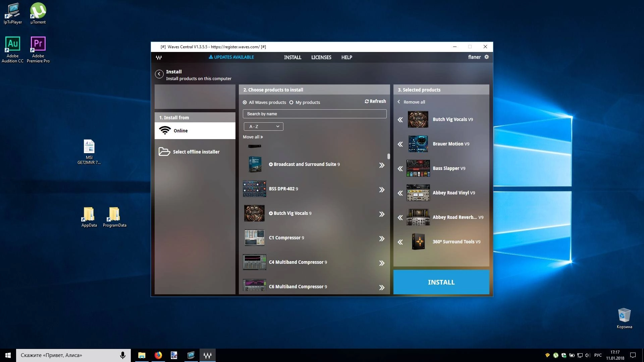Click the product list scrollbar thumb
The image size is (644, 362).
point(388,156)
